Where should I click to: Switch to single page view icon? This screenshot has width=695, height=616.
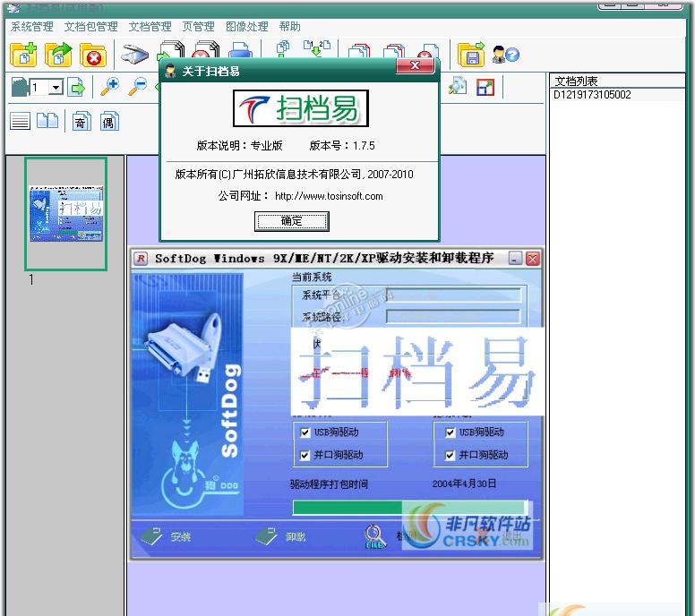20,121
